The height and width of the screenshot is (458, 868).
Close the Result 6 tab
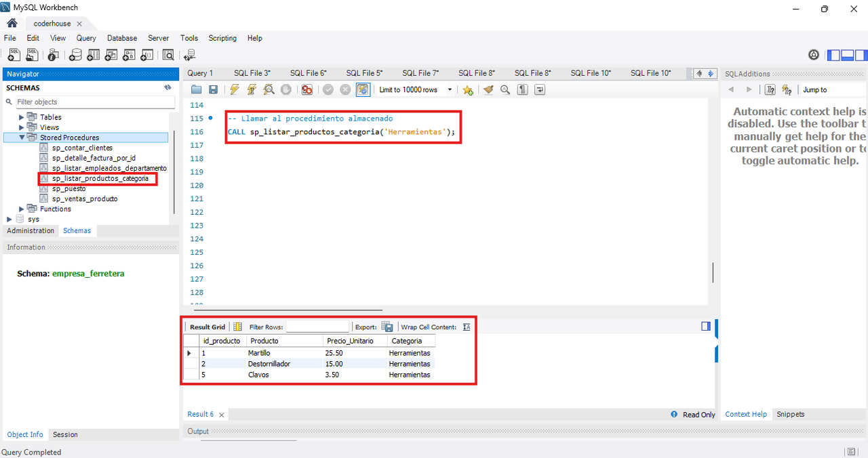click(221, 415)
